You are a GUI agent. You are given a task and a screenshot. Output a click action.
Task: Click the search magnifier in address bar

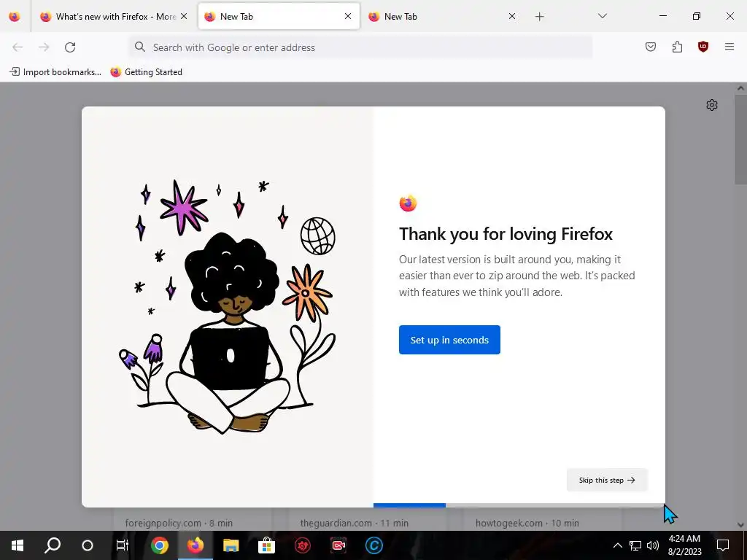click(x=139, y=47)
